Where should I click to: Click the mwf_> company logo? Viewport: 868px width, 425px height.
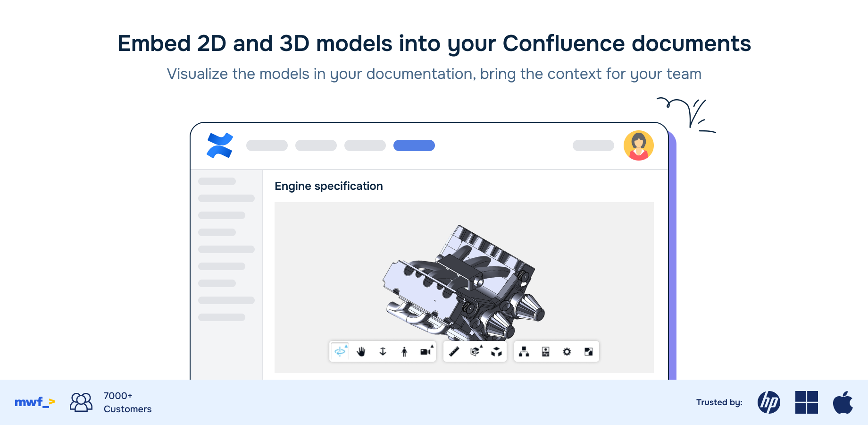[x=35, y=402]
